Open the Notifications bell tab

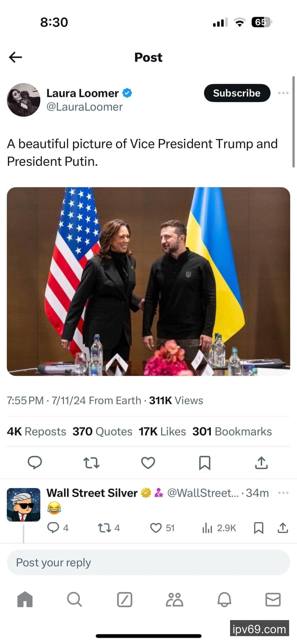pos(224,599)
